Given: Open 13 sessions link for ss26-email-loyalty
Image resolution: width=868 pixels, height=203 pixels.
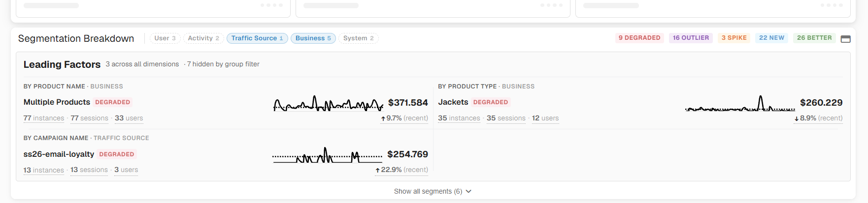Looking at the screenshot, I should (89, 170).
